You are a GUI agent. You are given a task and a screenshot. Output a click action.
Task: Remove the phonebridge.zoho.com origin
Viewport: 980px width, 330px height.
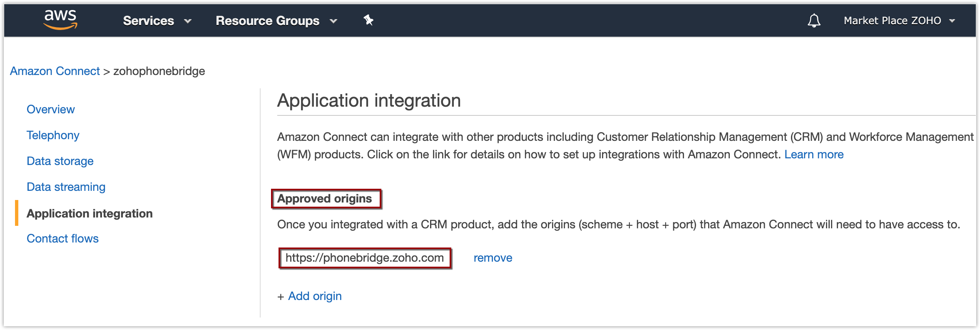click(493, 258)
